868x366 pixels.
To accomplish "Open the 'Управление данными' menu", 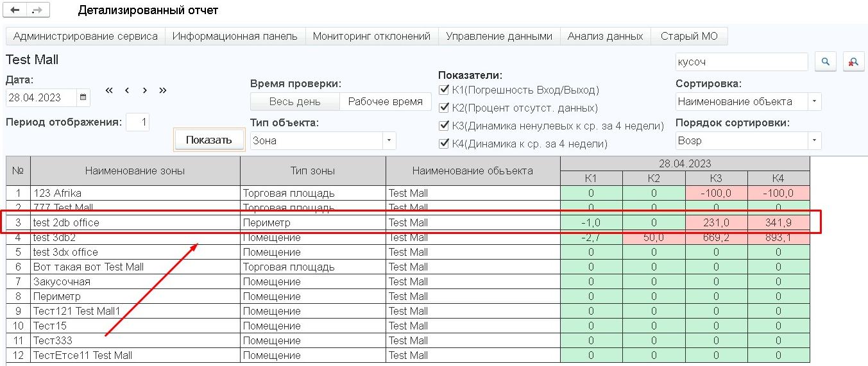I will click(499, 37).
